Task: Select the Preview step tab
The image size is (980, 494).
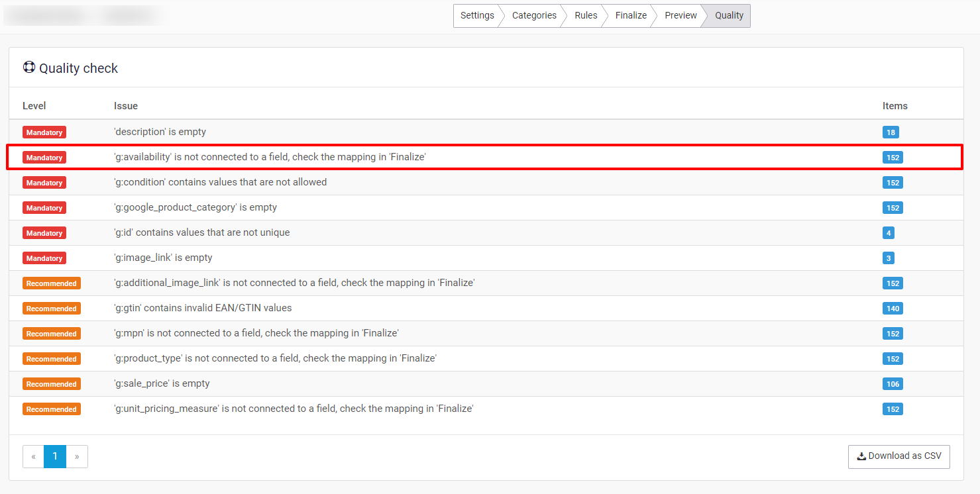Action: pyautogui.click(x=681, y=16)
